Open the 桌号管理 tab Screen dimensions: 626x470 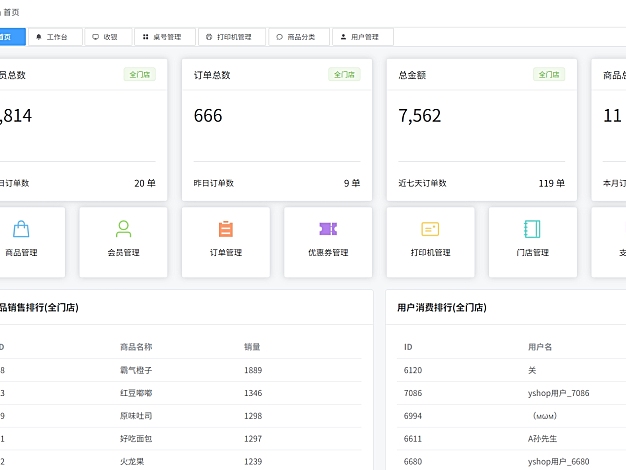pyautogui.click(x=165, y=37)
